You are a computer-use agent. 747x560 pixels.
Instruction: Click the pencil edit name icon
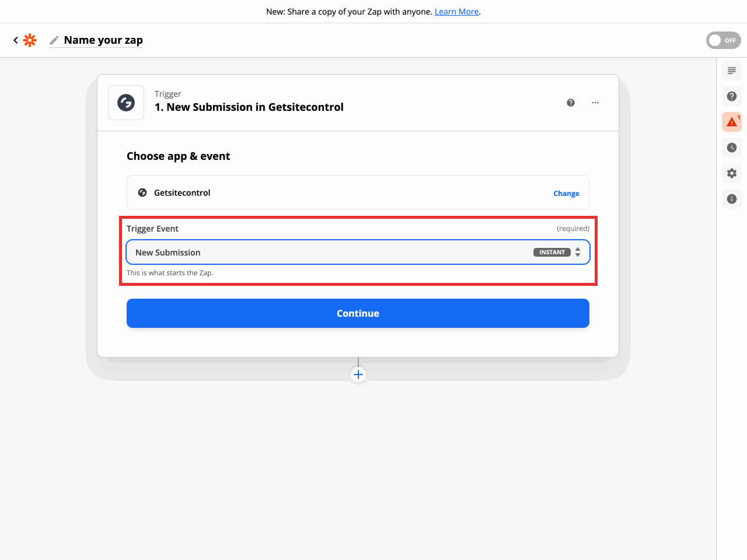point(54,40)
